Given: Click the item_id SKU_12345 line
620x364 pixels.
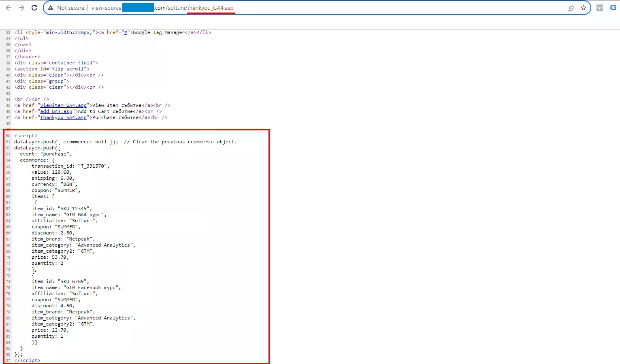Looking at the screenshot, I should click(x=62, y=209).
